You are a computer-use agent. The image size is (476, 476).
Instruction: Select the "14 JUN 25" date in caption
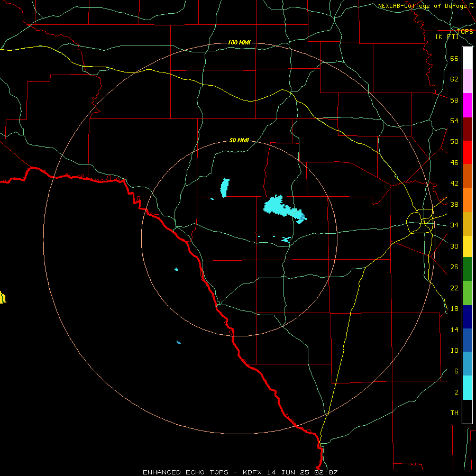click(288, 472)
